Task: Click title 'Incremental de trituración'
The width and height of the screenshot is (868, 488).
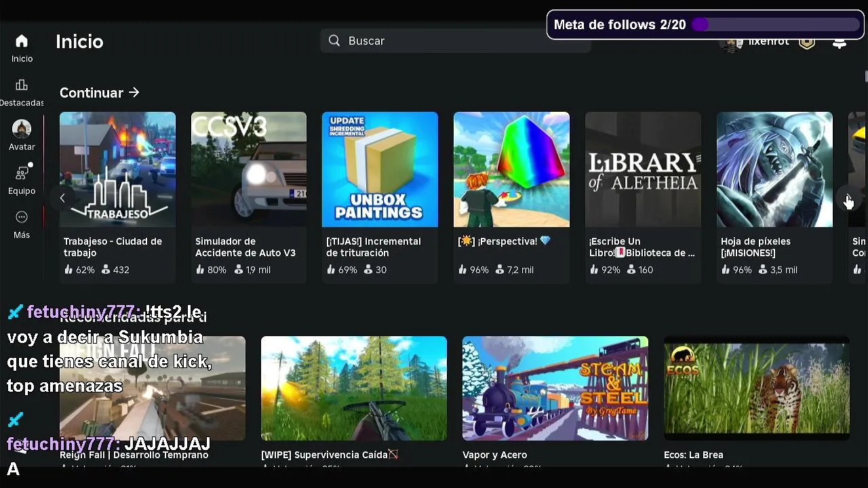Action: [374, 247]
